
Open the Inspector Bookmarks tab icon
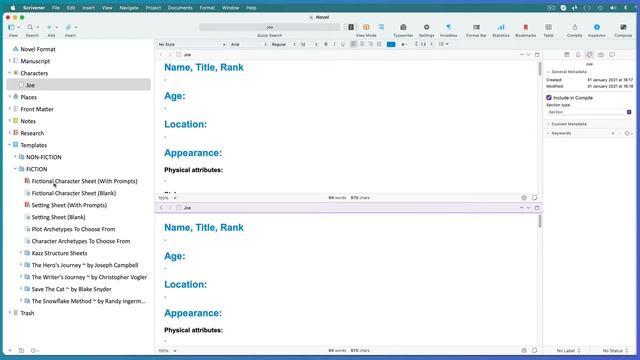tap(578, 55)
